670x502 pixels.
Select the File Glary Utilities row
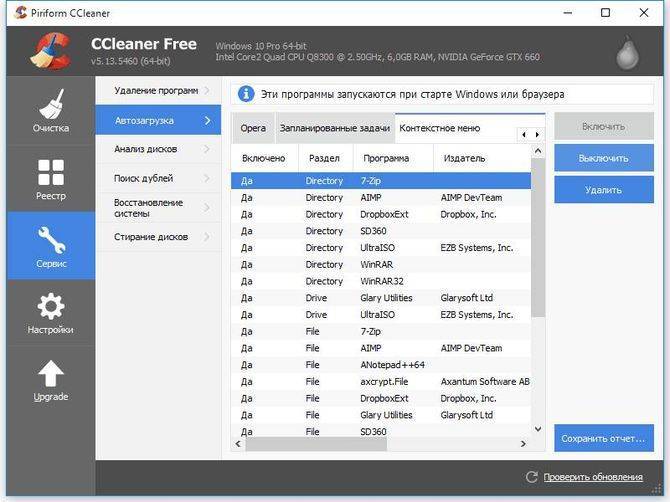[381, 415]
